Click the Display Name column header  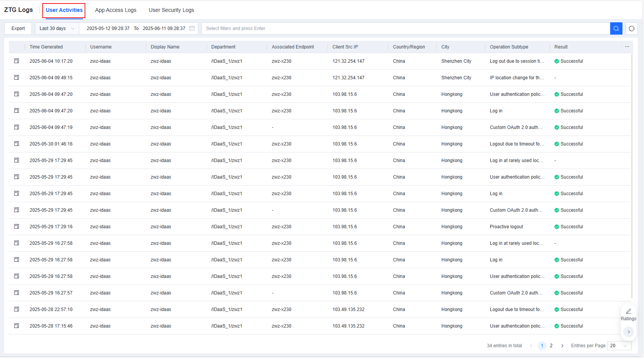[165, 47]
